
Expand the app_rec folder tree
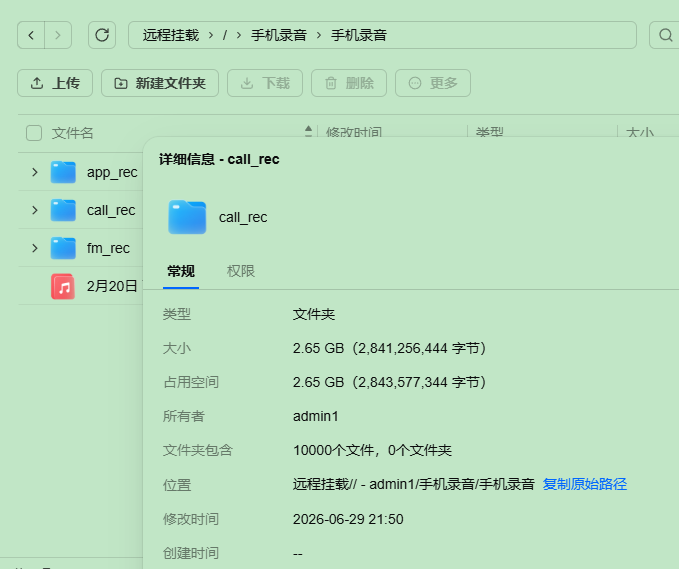[x=35, y=172]
